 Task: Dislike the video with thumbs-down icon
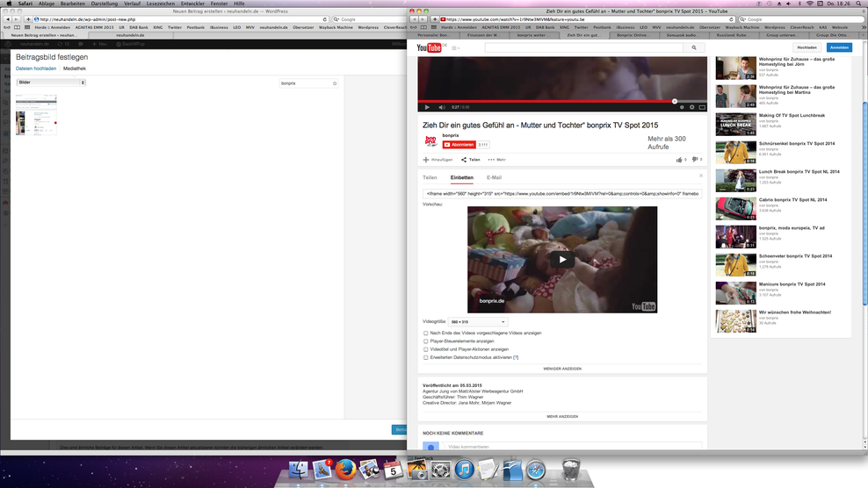coord(695,160)
